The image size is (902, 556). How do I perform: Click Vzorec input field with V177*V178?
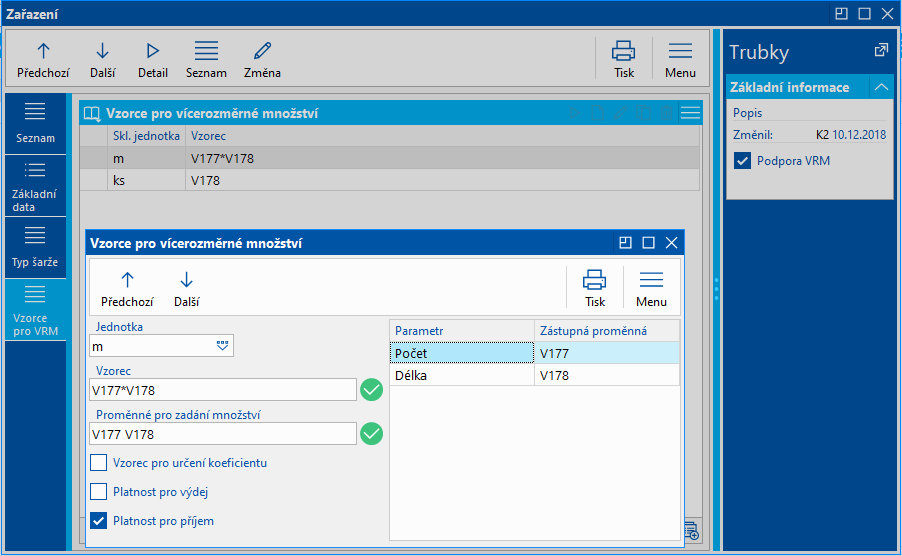click(x=223, y=390)
